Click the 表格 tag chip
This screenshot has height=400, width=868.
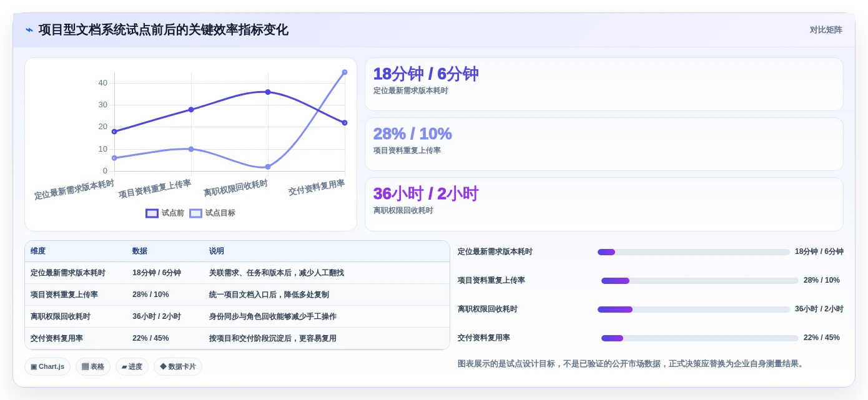click(93, 367)
